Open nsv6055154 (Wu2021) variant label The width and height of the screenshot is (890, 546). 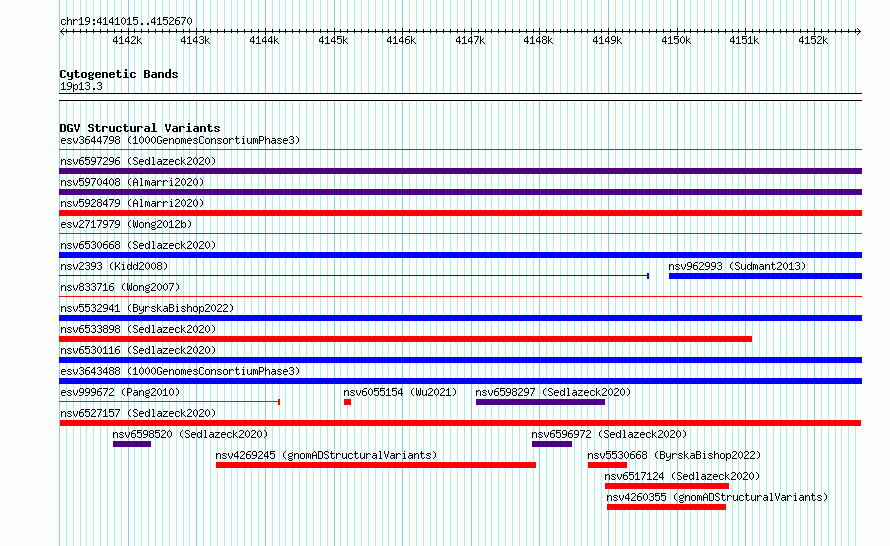pos(400,392)
